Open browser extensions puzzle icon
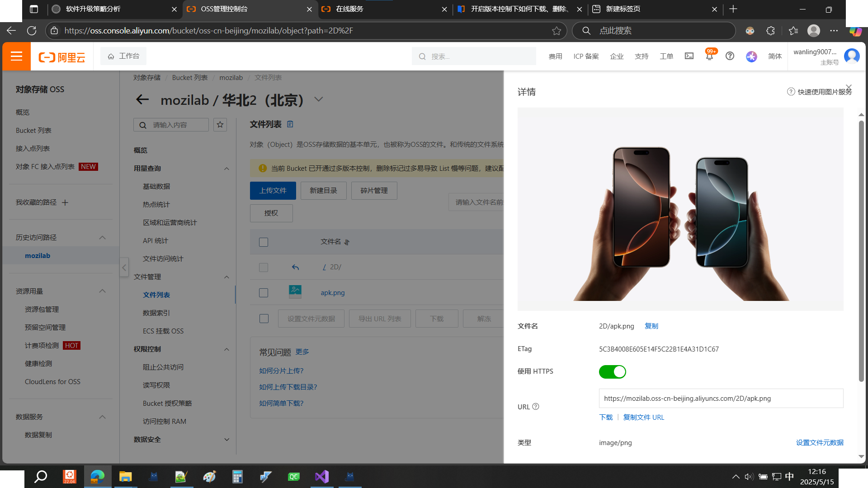Viewport: 868px width, 488px height. click(771, 31)
